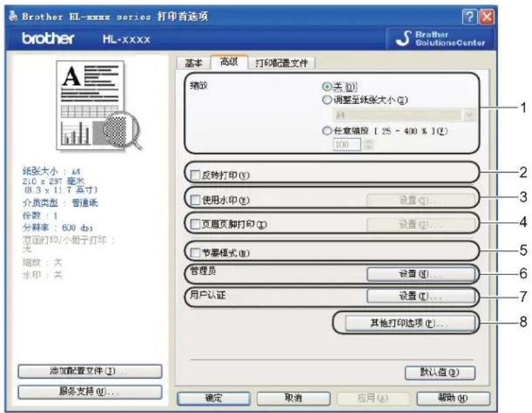The width and height of the screenshot is (532, 413).
Task: Click the title bar help question-mark icon
Action: 469,16
